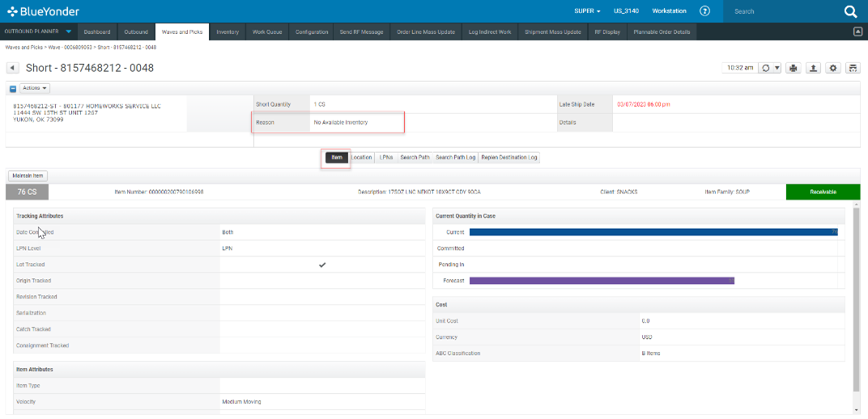The width and height of the screenshot is (868, 419).
Task: Click the Workstation link in header
Action: coord(670,11)
